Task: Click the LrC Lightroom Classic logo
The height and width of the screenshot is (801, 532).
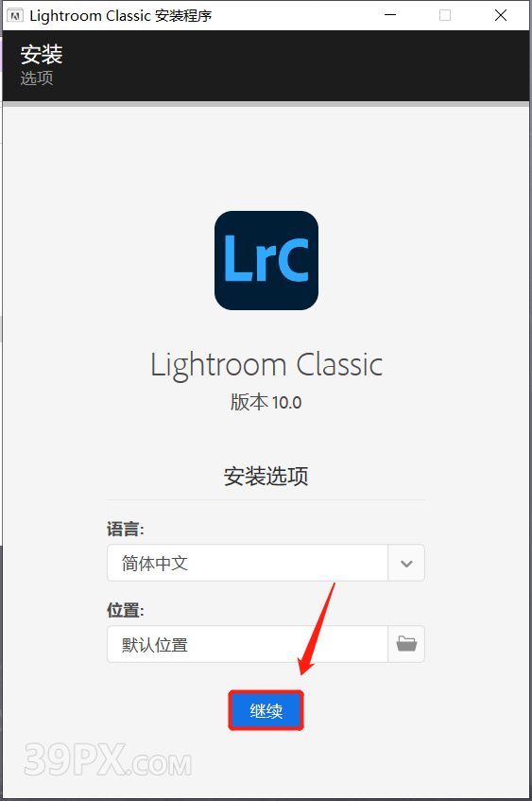Action: [x=266, y=260]
